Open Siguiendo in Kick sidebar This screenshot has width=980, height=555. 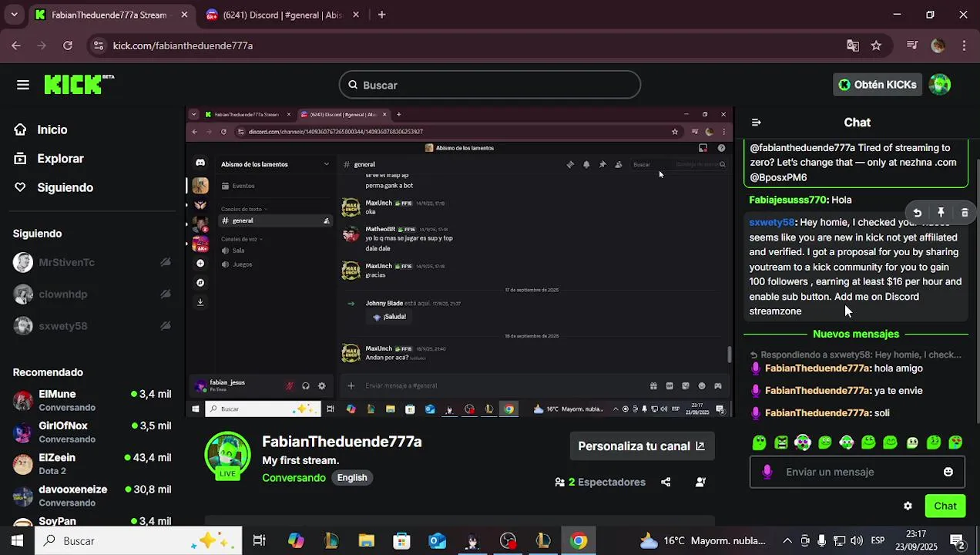click(x=65, y=188)
